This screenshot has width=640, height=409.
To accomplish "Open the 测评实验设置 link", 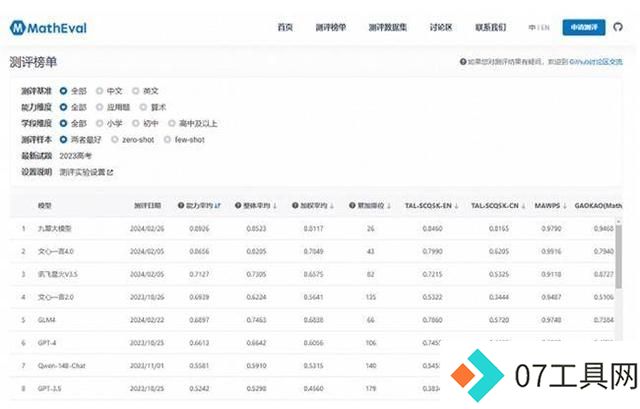I will coord(82,172).
